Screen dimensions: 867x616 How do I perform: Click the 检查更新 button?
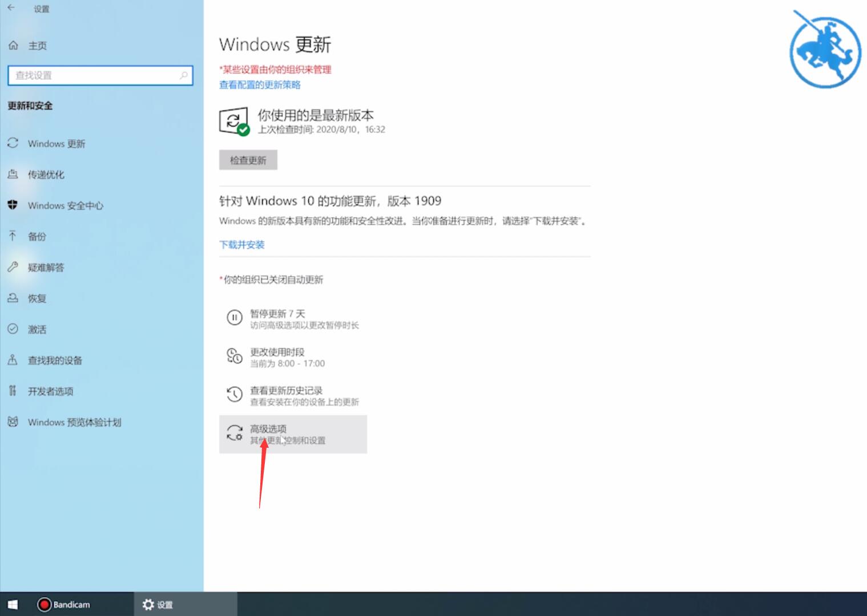(248, 160)
